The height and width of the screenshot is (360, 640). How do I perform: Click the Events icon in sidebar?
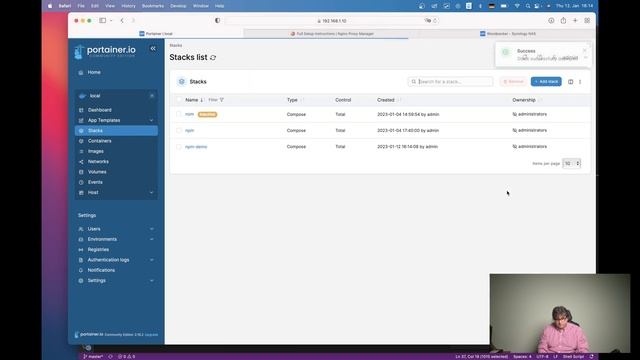pyautogui.click(x=81, y=182)
